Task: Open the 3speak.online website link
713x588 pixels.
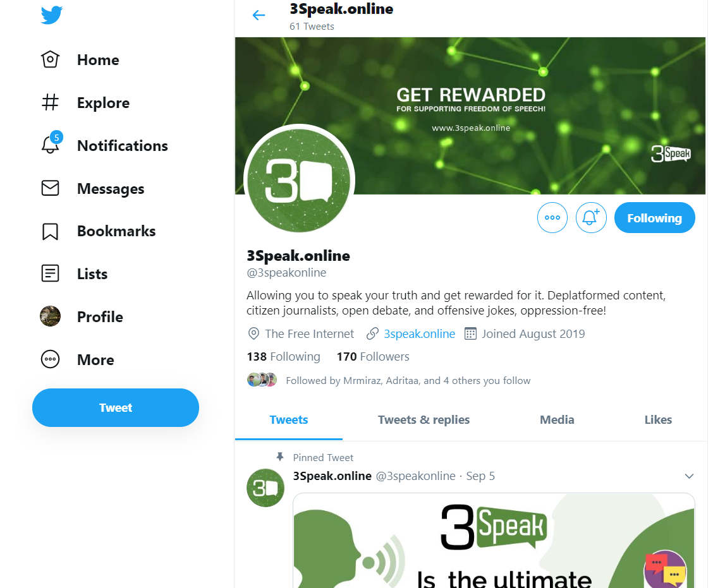Action: point(419,334)
